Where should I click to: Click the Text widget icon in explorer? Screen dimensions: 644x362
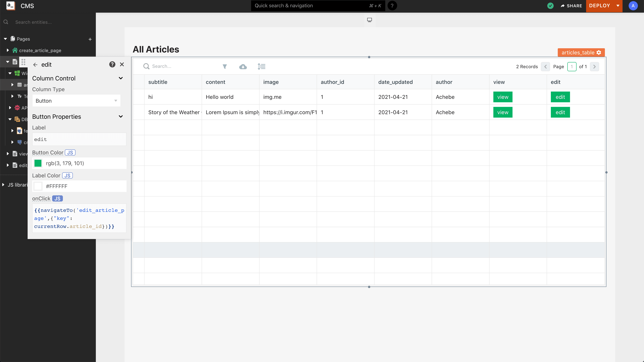tap(20, 96)
